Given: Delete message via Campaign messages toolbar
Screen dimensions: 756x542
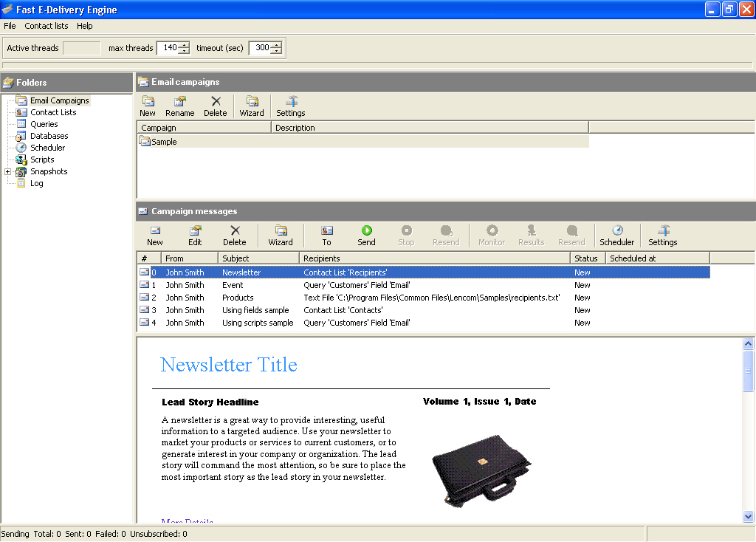Looking at the screenshot, I should (234, 236).
